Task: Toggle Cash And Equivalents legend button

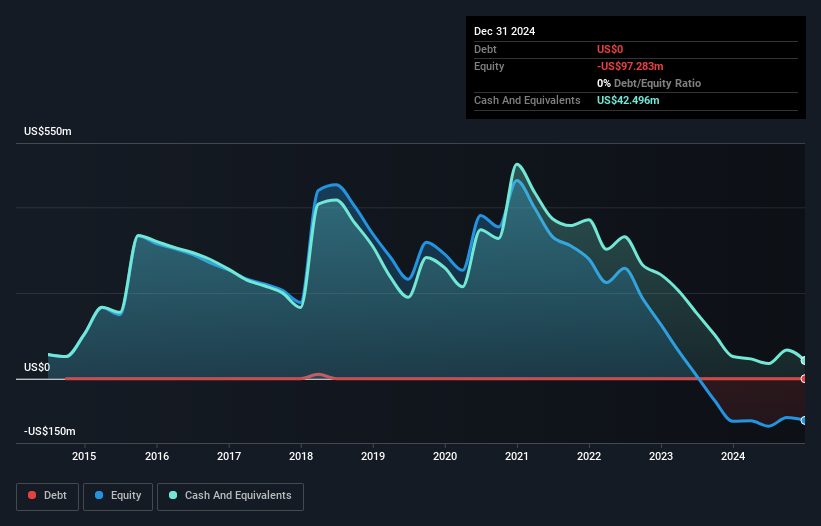Action: point(230,496)
